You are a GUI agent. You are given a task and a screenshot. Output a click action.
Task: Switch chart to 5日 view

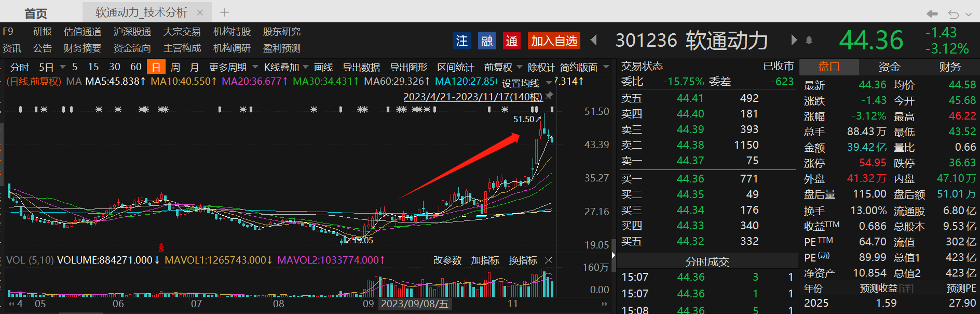coord(46,67)
